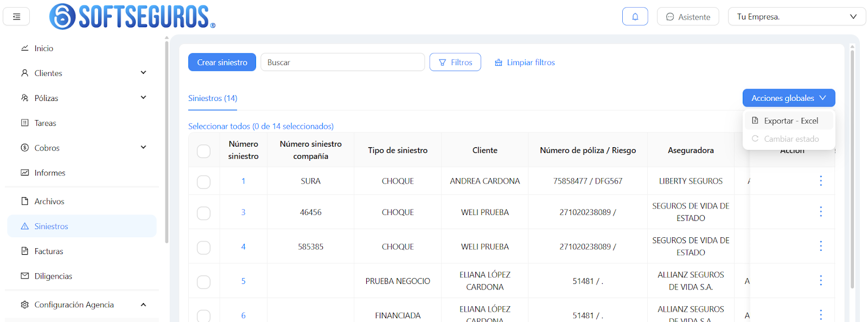Toggle the sidebar collapse menu icon
Viewport: 868px width, 322px height.
16,17
